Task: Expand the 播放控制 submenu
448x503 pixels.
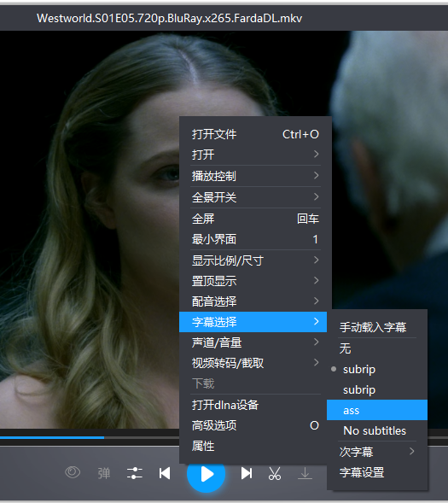Action: pos(255,176)
